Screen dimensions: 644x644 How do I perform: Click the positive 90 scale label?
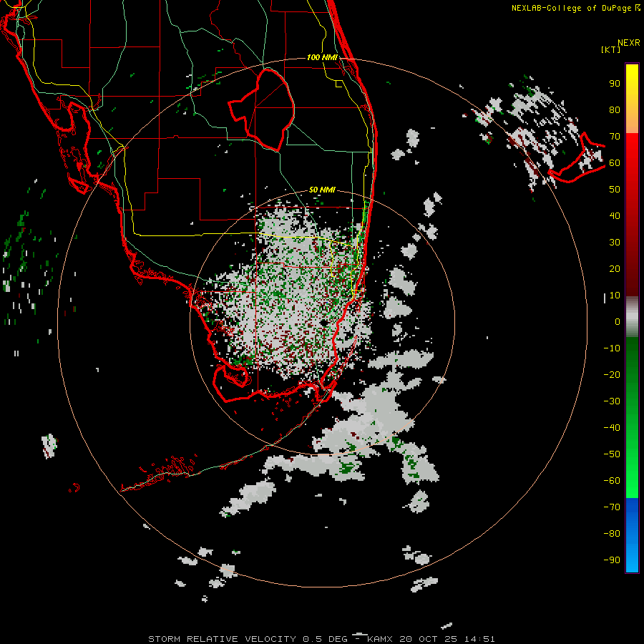[615, 84]
